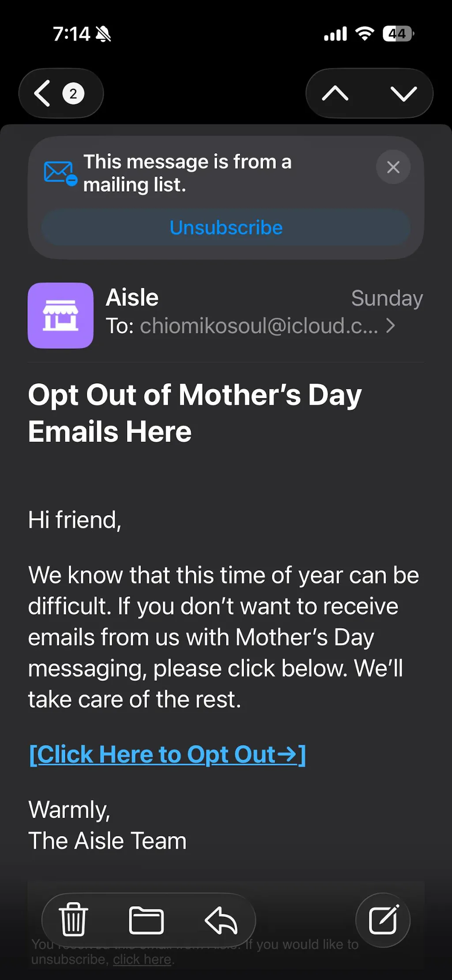Viewport: 452px width, 980px height.
Task: Tap the Aisle sender name
Action: 132,298
